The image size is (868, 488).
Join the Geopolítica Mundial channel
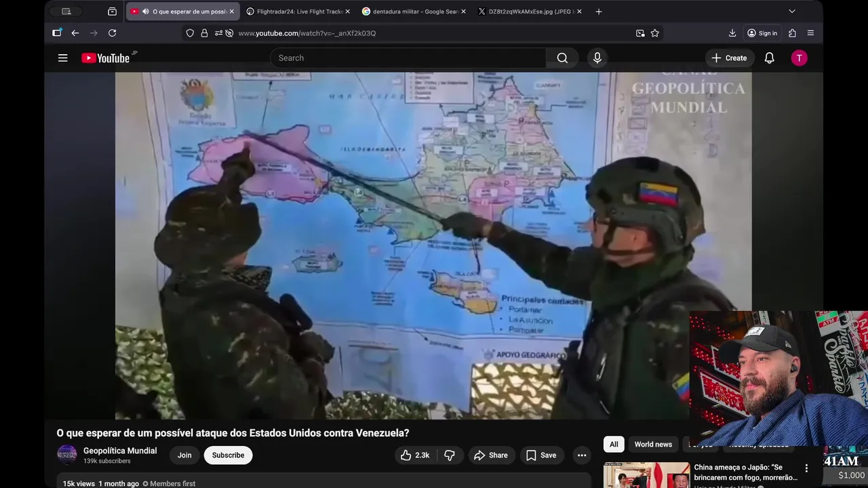[184, 455]
